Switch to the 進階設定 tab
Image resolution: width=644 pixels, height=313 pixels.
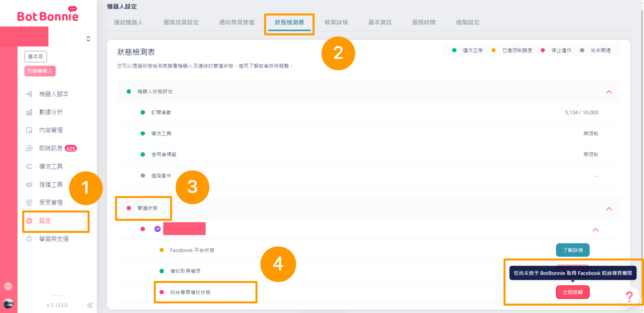click(x=467, y=22)
